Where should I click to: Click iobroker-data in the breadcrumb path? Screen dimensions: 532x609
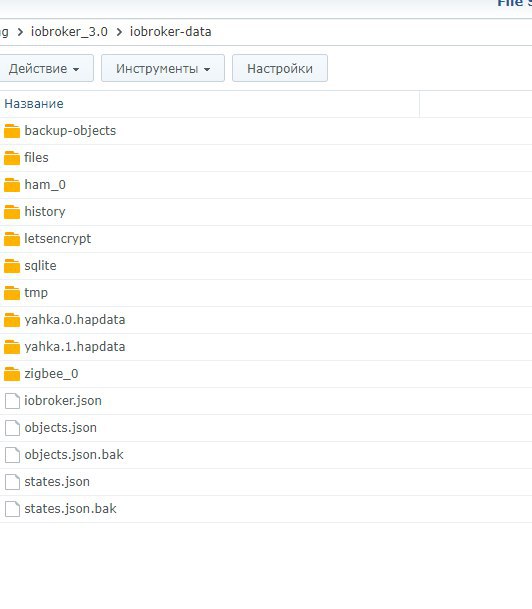coord(170,31)
